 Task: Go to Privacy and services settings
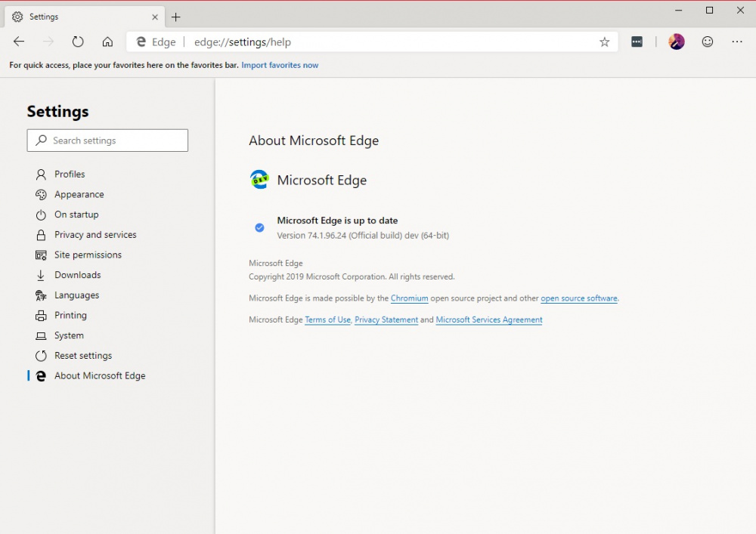pyautogui.click(x=95, y=235)
